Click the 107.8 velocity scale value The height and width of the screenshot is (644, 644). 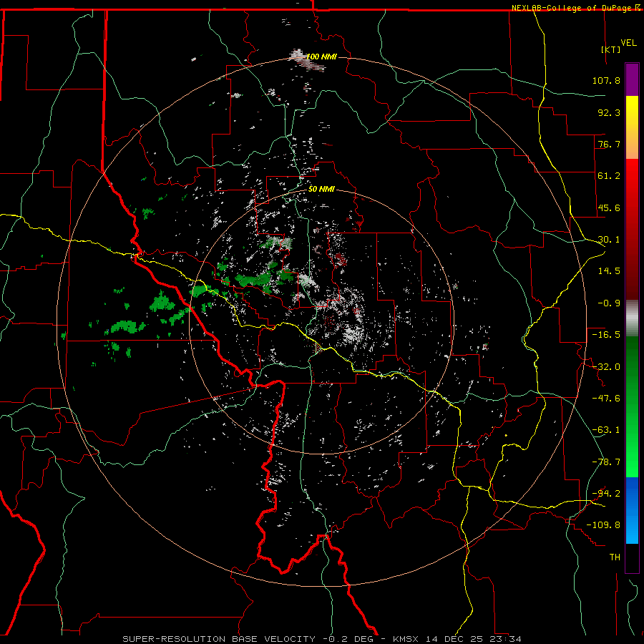tap(606, 80)
